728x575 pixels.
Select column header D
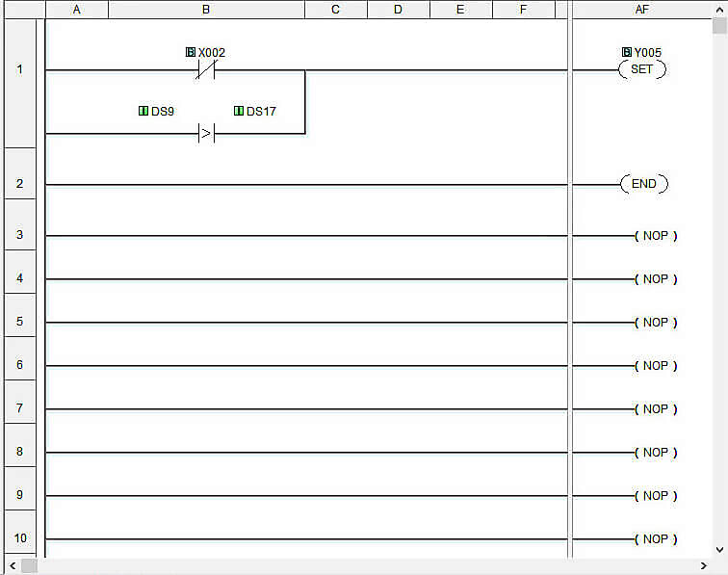point(399,10)
